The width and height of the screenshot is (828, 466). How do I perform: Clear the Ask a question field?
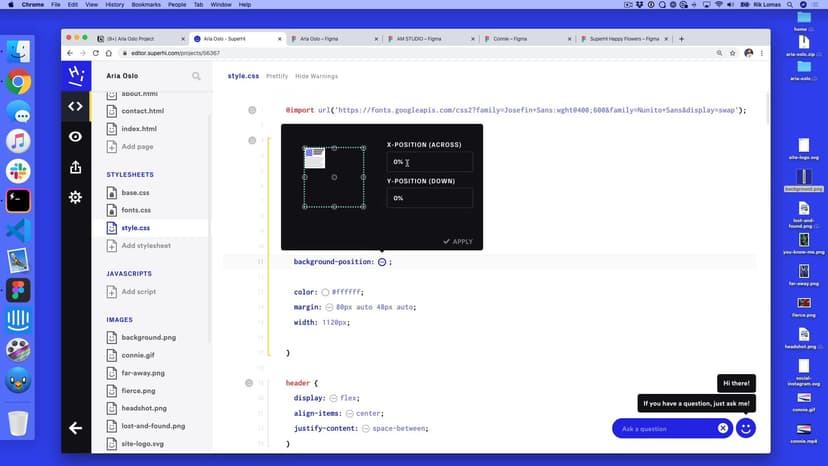722,428
